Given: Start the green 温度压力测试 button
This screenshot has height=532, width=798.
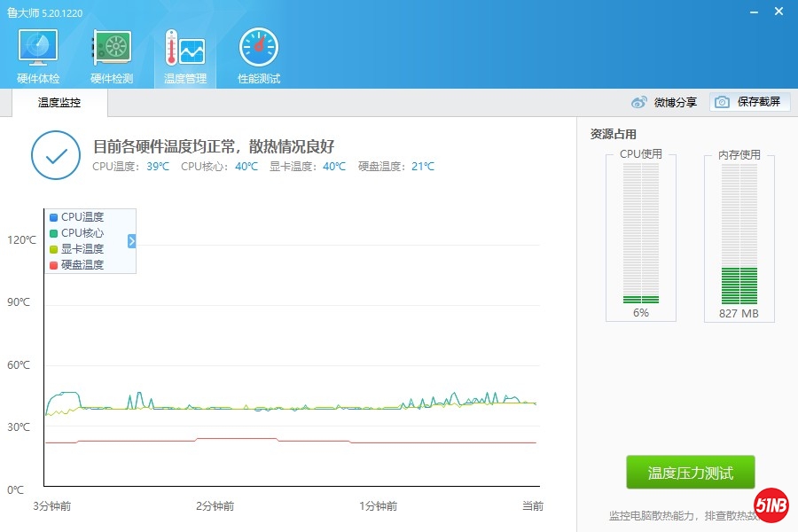Looking at the screenshot, I should [691, 473].
